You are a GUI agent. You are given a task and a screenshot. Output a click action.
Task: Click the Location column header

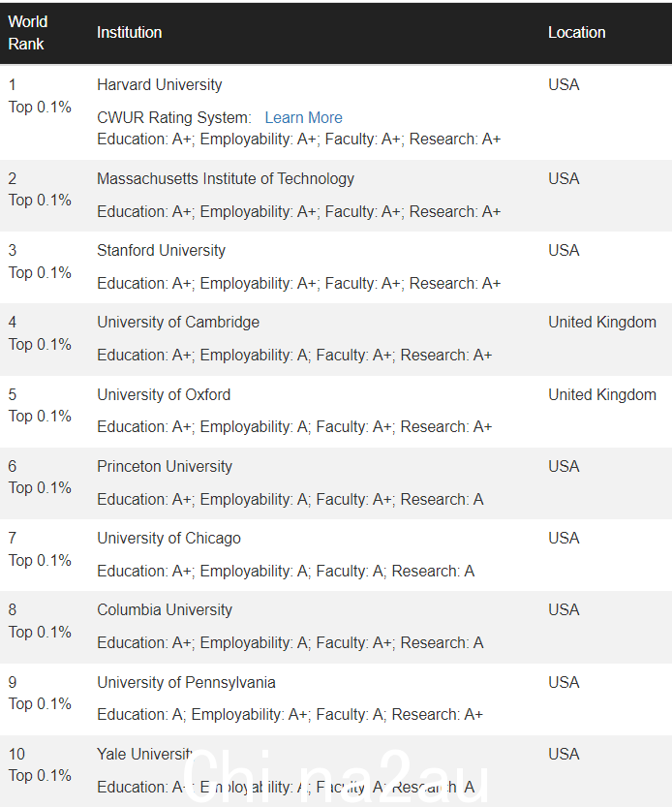coord(577,32)
